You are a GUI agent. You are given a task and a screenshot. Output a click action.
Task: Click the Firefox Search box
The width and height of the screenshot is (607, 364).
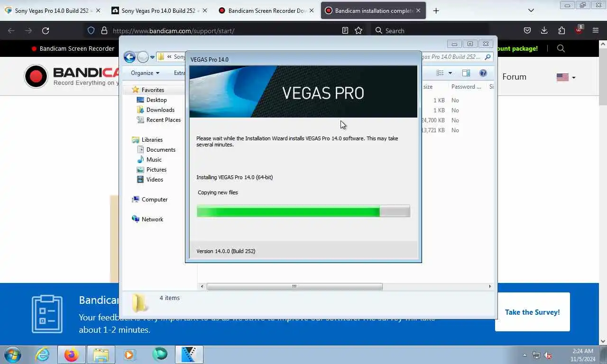(429, 30)
